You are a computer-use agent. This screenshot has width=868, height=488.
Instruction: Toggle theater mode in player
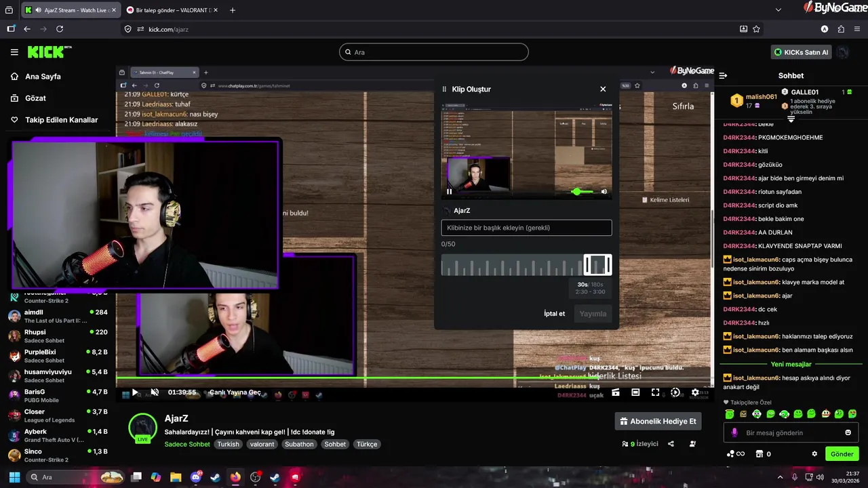[635, 392]
